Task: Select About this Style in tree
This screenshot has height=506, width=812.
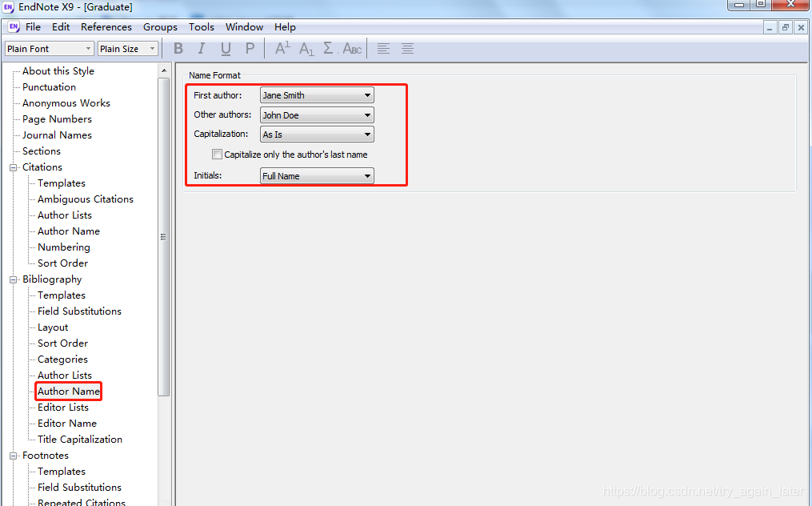Action: pyautogui.click(x=58, y=71)
